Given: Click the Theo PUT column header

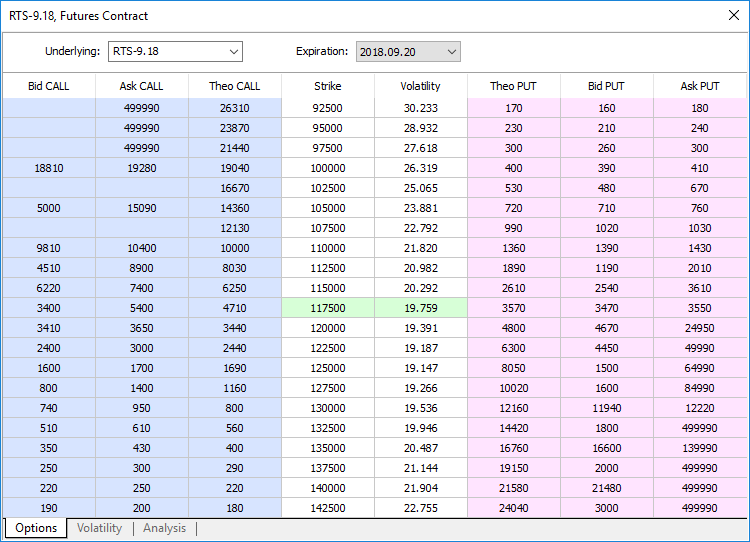Looking at the screenshot, I should pos(513,86).
